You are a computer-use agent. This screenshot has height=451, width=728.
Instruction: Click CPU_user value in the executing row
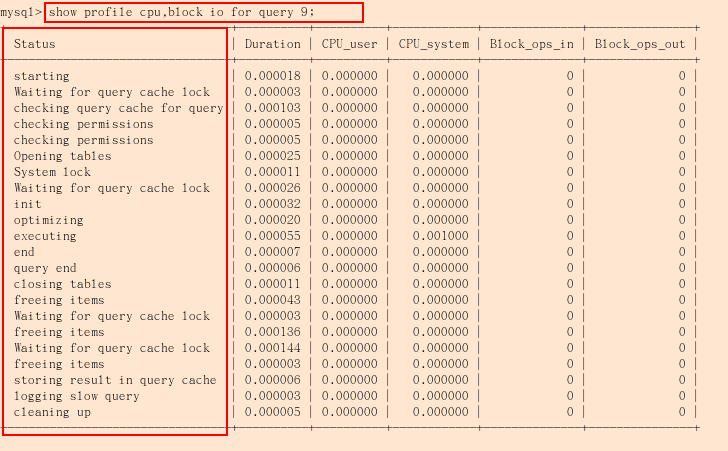pyautogui.click(x=349, y=236)
